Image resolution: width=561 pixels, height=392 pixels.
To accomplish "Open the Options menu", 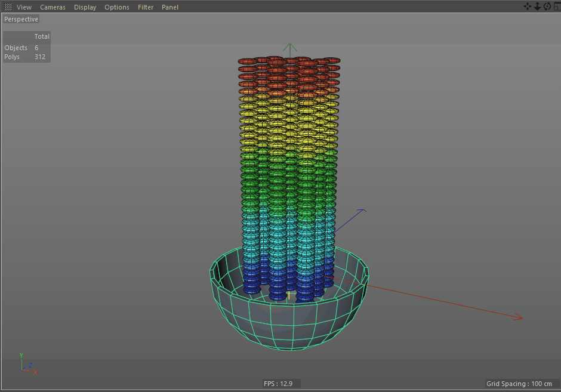I will pos(116,7).
